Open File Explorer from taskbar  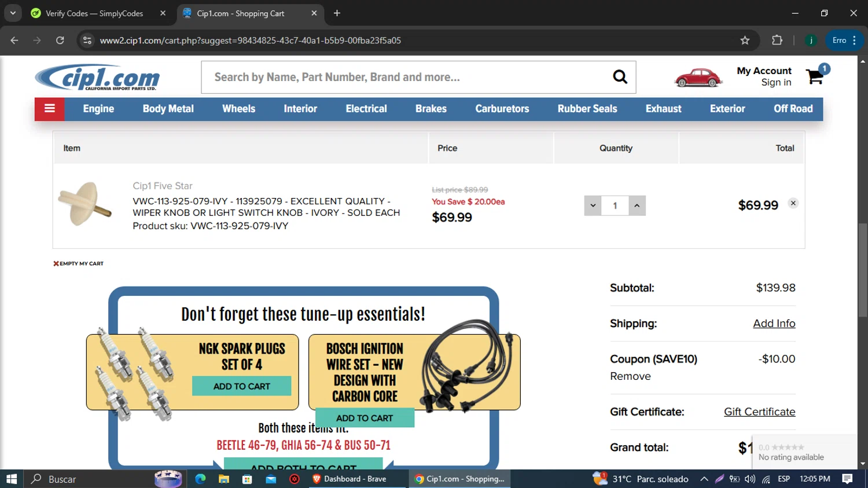point(224,479)
